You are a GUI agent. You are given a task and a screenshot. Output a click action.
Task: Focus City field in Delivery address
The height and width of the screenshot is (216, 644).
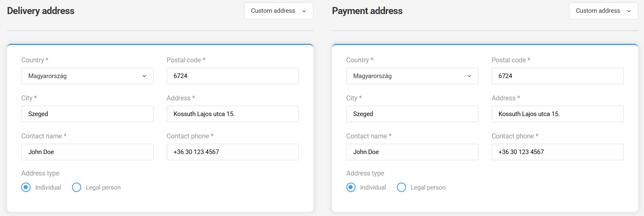87,114
